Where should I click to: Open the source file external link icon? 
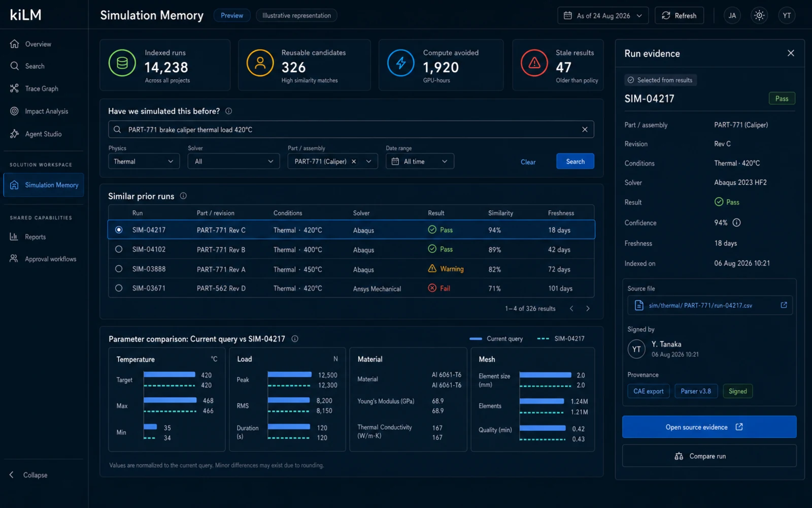[784, 305]
